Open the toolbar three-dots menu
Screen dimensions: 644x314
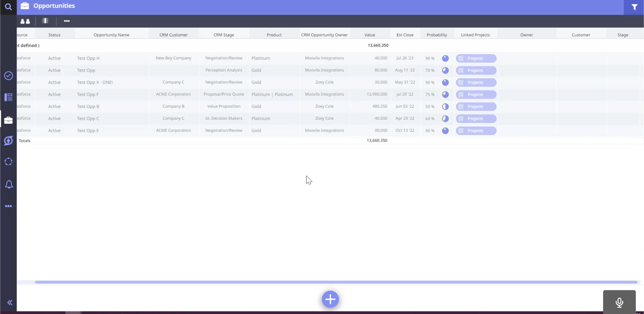[x=67, y=21]
